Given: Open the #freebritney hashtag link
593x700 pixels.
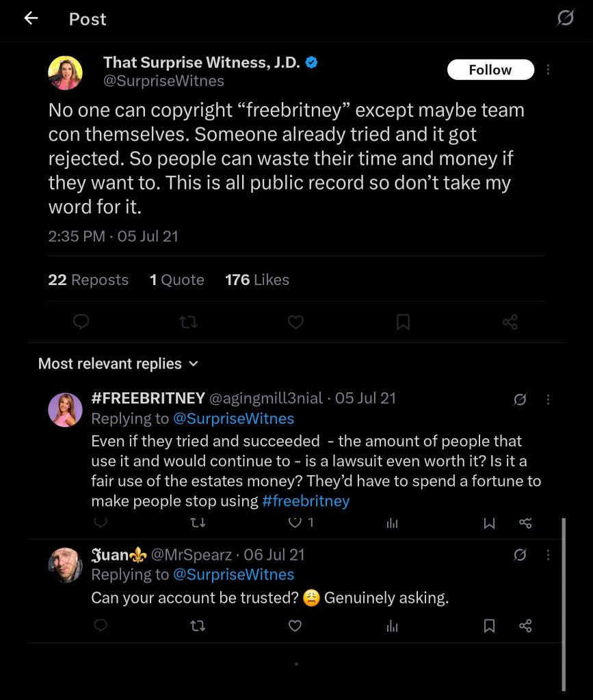Looking at the screenshot, I should point(306,501).
